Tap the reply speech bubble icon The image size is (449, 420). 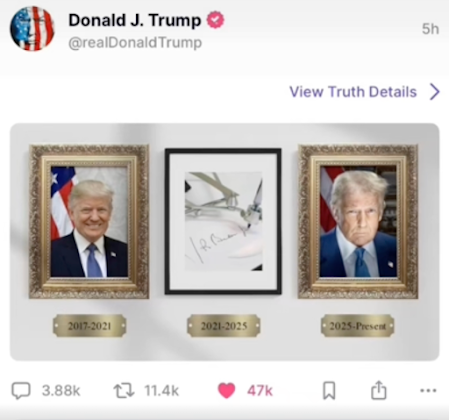click(21, 391)
